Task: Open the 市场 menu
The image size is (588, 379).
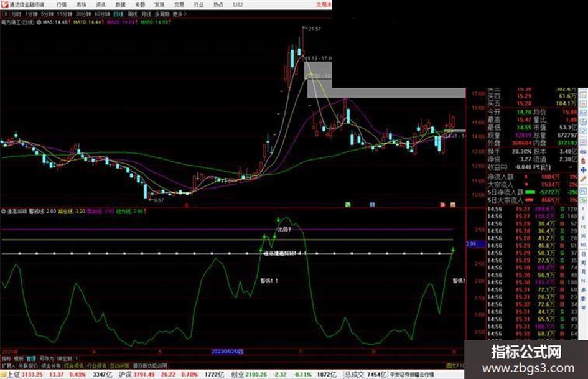Action: click(x=81, y=4)
